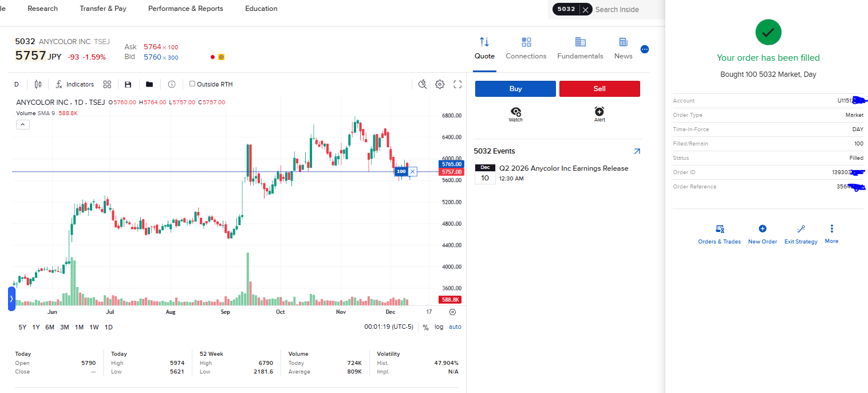Screen dimensions: 868x393
Task: Open Exit Strategy
Action: tap(800, 234)
